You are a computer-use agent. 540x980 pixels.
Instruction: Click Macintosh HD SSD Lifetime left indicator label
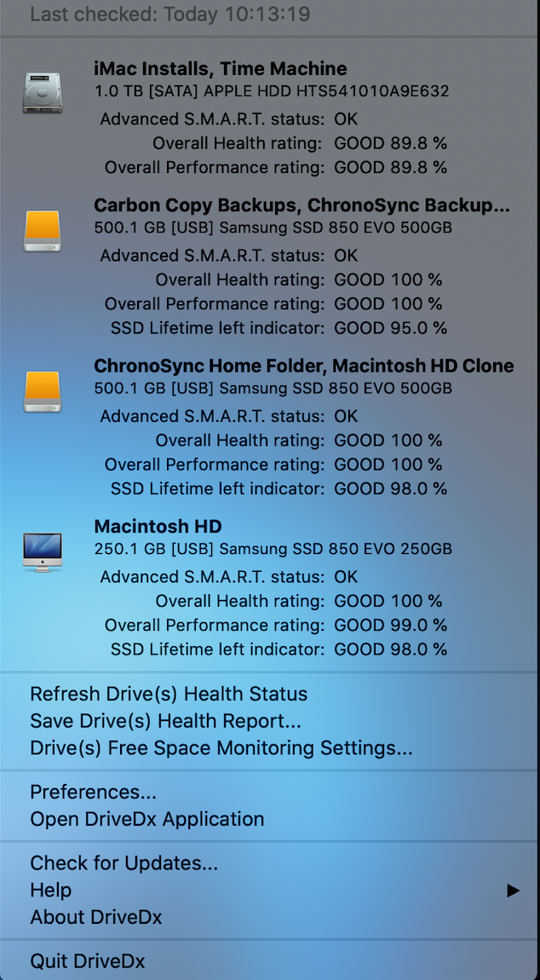click(217, 649)
